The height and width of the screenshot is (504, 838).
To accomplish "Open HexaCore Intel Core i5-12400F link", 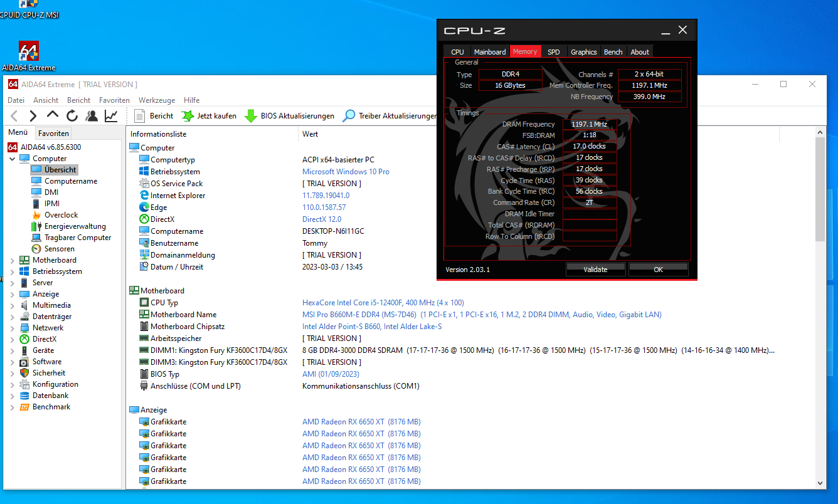I will [x=383, y=303].
